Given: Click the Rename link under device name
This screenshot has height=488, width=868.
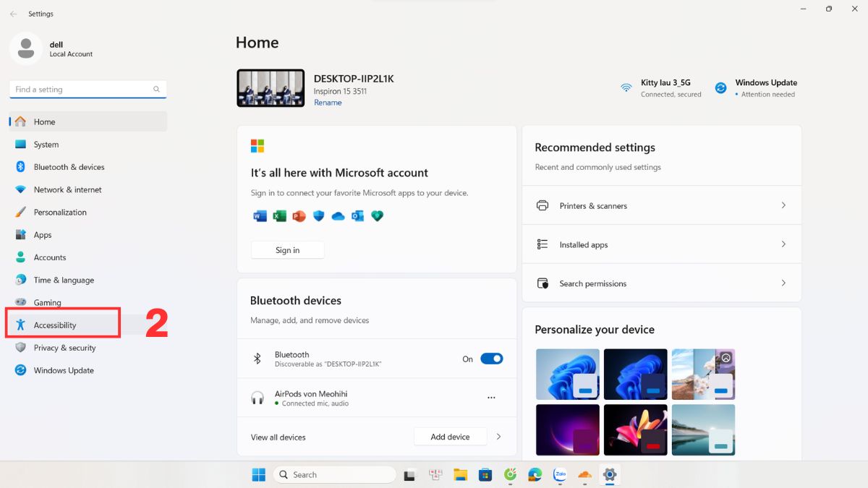Looking at the screenshot, I should [x=328, y=103].
